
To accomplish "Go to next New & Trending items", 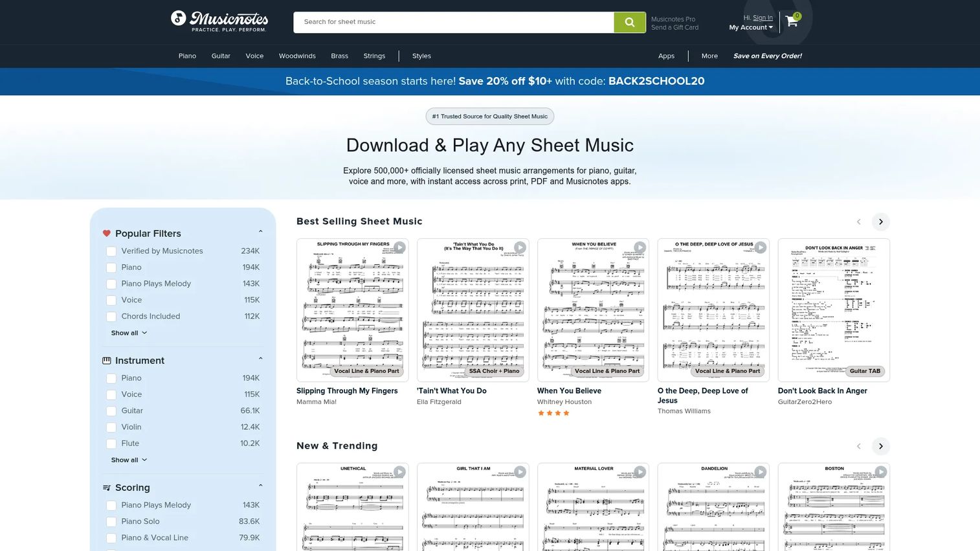I will (x=880, y=446).
